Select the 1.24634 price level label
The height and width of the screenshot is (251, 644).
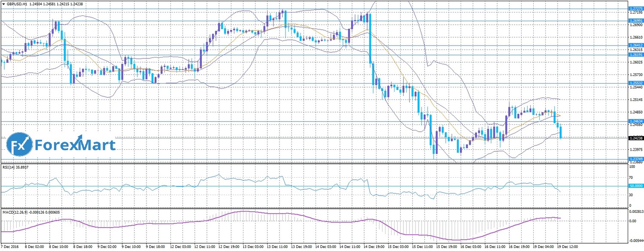(635, 121)
